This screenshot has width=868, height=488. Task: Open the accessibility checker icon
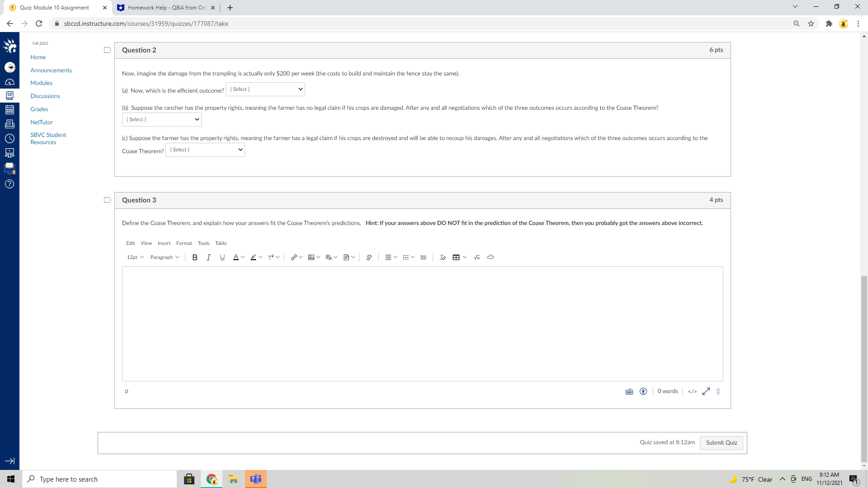click(x=643, y=391)
